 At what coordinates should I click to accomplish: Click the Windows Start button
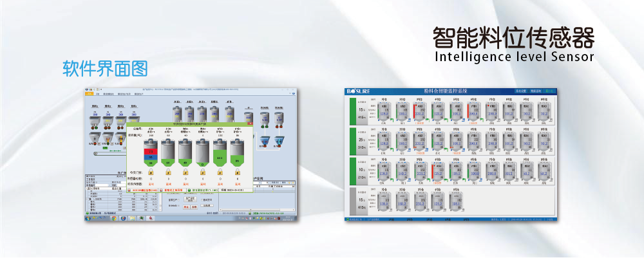tap(89, 218)
